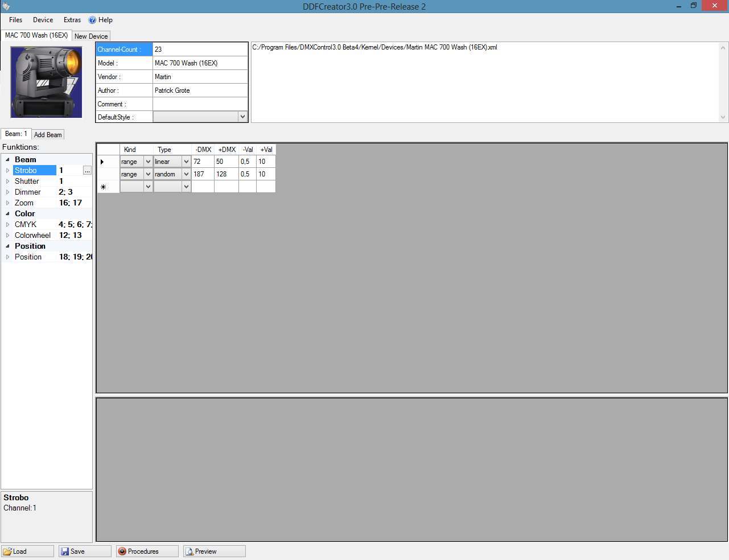This screenshot has height=560, width=729.
Task: Collapse the Color group
Action: pyautogui.click(x=7, y=214)
